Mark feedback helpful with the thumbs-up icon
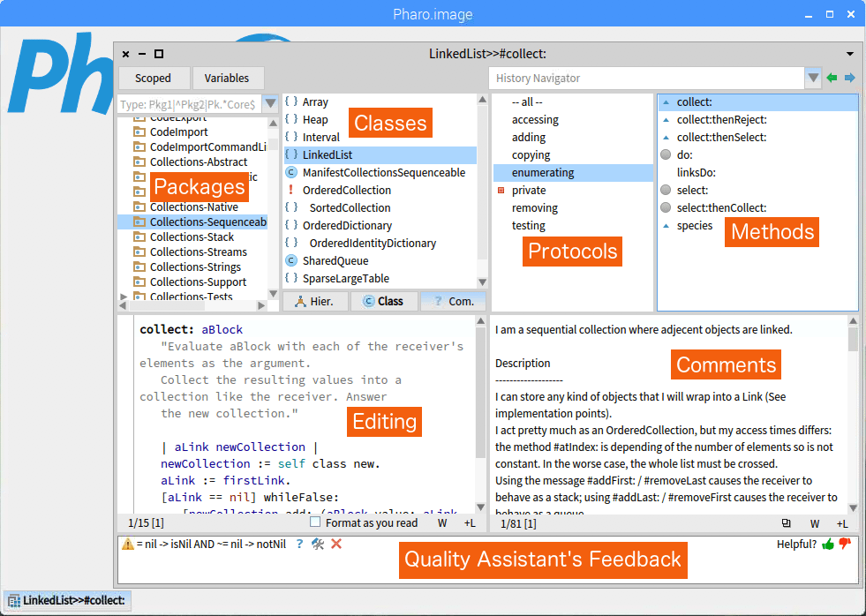The width and height of the screenshot is (866, 616). 828,545
